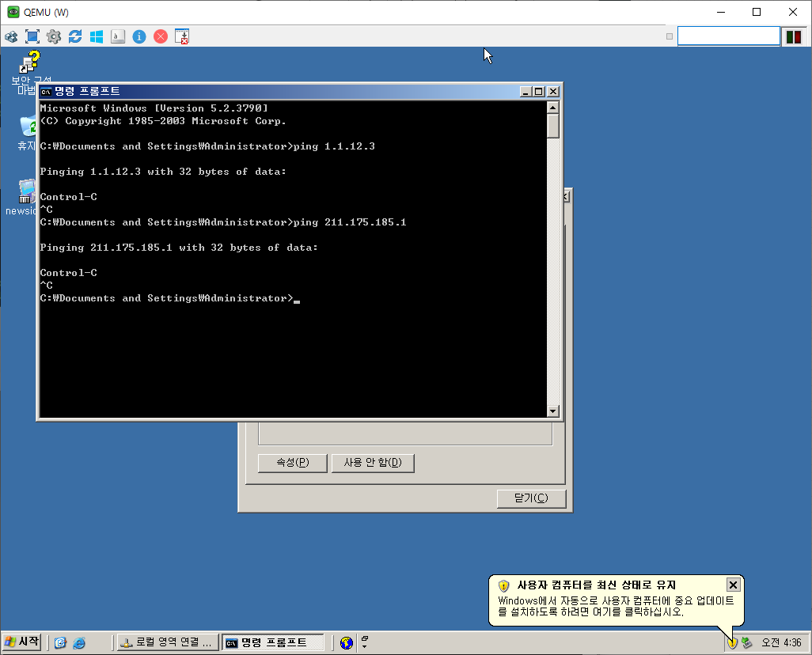This screenshot has height=655, width=812.
Task: Dismiss the update balloon notification with X
Action: [x=734, y=585]
